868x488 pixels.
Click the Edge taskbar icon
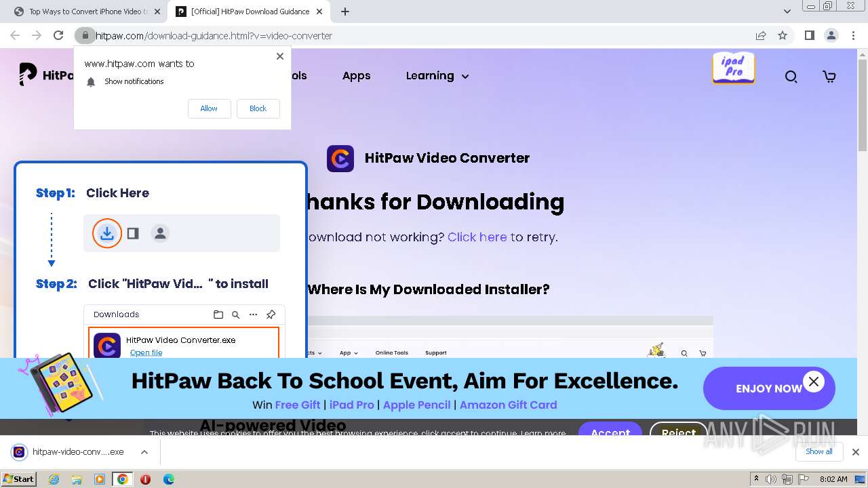[x=168, y=479]
